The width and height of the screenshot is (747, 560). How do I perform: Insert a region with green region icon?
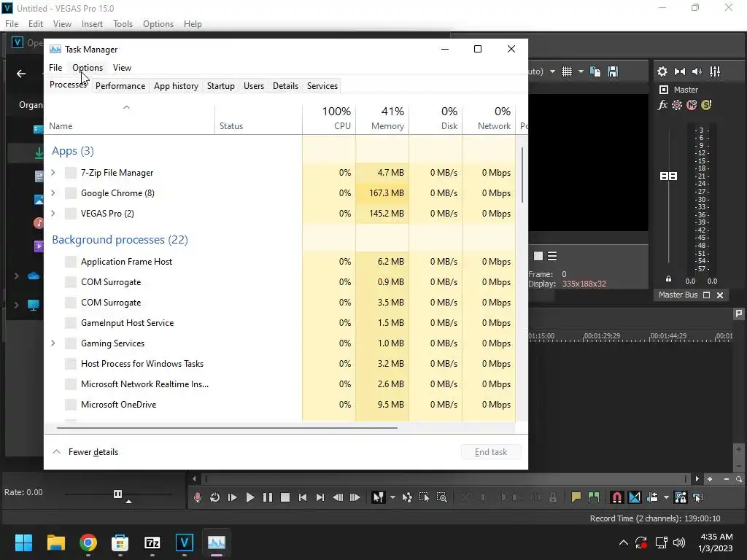594,497
